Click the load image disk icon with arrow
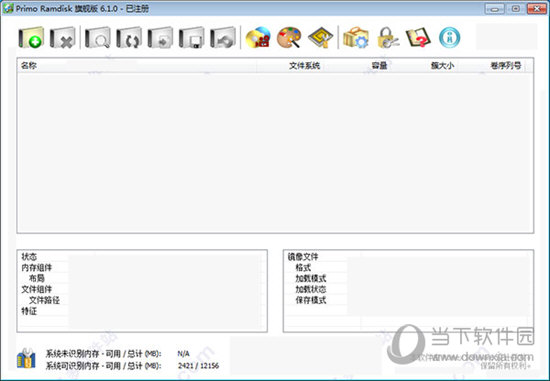 click(160, 38)
